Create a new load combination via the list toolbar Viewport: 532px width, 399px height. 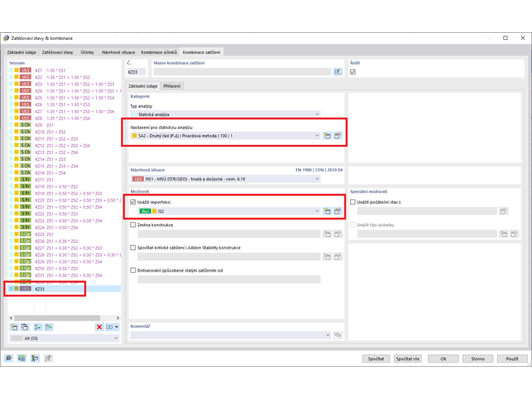point(14,327)
